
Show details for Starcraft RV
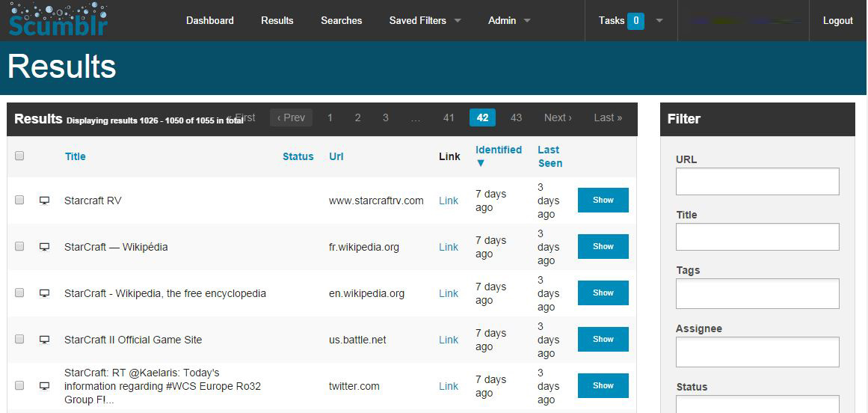(603, 200)
